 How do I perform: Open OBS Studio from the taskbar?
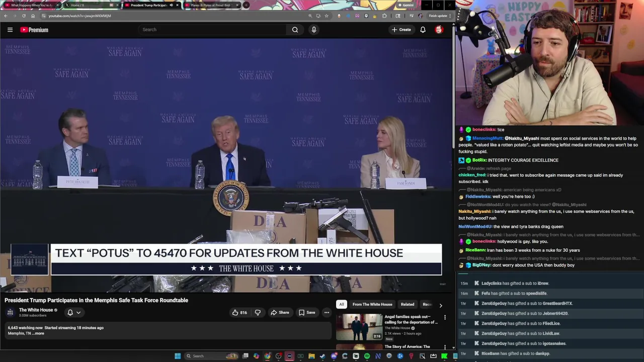tap(278, 356)
